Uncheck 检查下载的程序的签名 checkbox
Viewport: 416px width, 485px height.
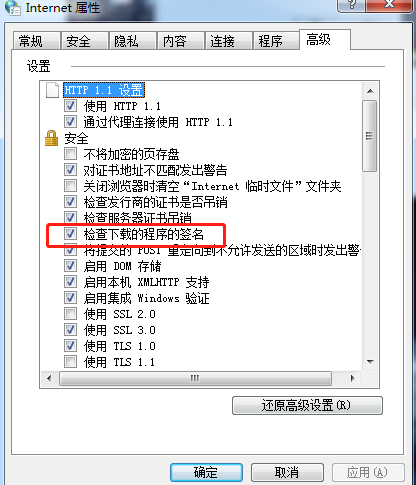click(70, 234)
